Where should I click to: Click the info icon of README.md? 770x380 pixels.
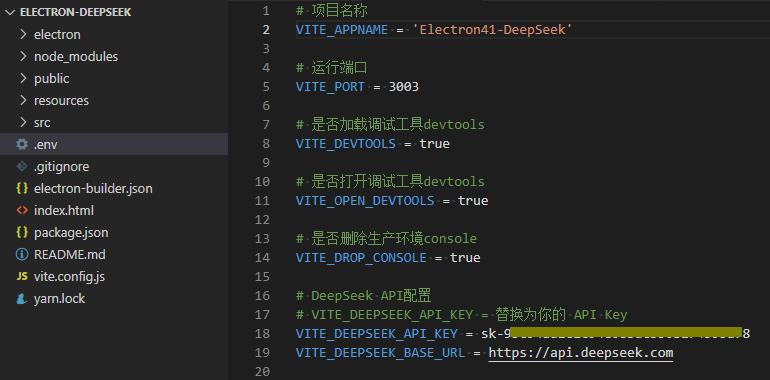tap(22, 254)
